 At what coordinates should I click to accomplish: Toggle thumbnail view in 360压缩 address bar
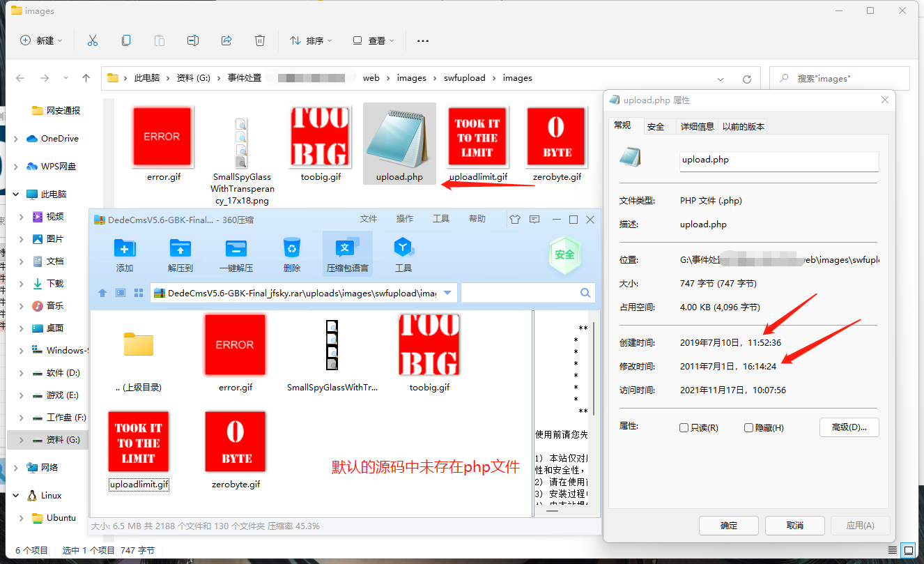click(139, 292)
